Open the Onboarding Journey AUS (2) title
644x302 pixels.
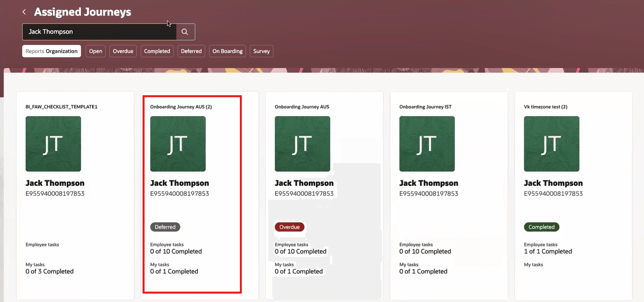(181, 107)
